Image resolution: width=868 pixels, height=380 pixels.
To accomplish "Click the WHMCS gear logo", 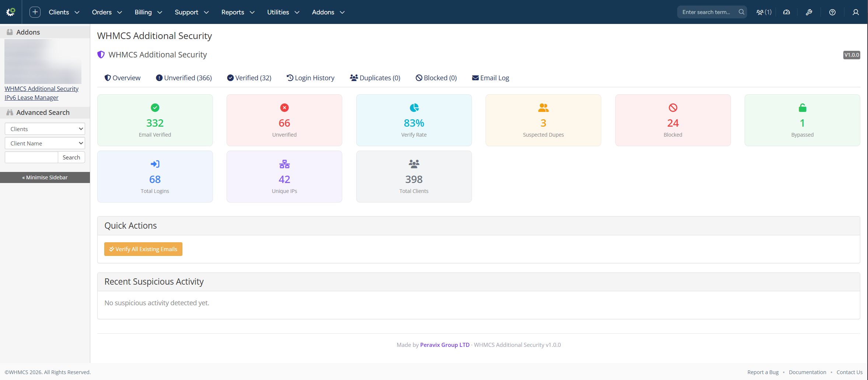I will coord(10,12).
